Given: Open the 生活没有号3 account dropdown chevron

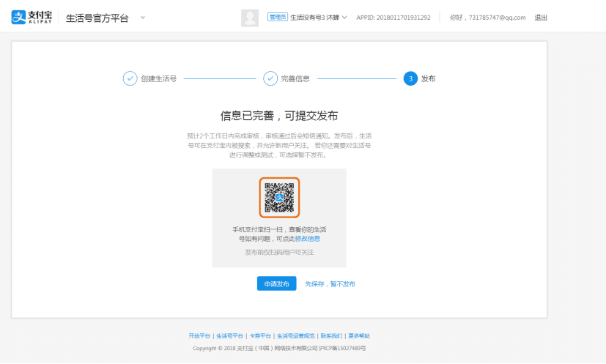Looking at the screenshot, I should 344,18.
